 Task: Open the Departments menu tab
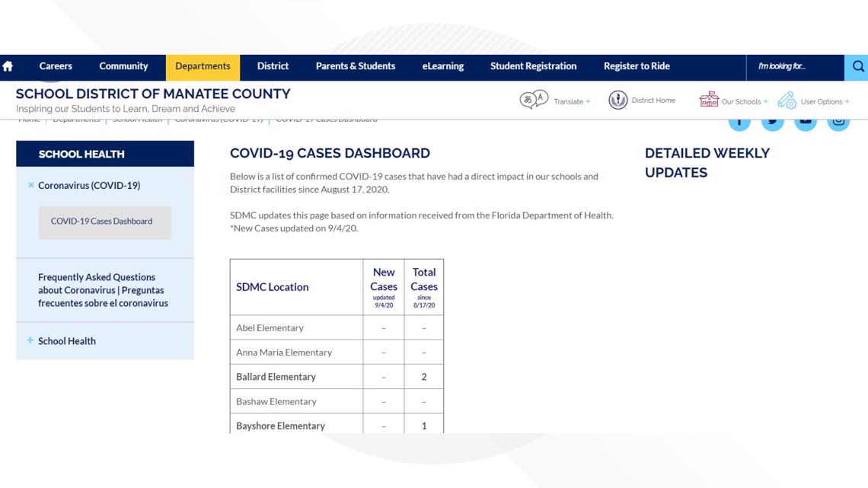203,66
